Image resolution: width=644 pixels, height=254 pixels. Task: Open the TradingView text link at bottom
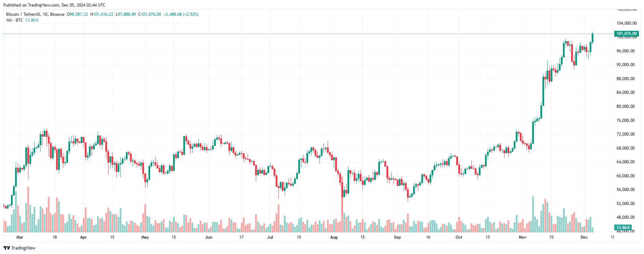[x=23, y=248]
